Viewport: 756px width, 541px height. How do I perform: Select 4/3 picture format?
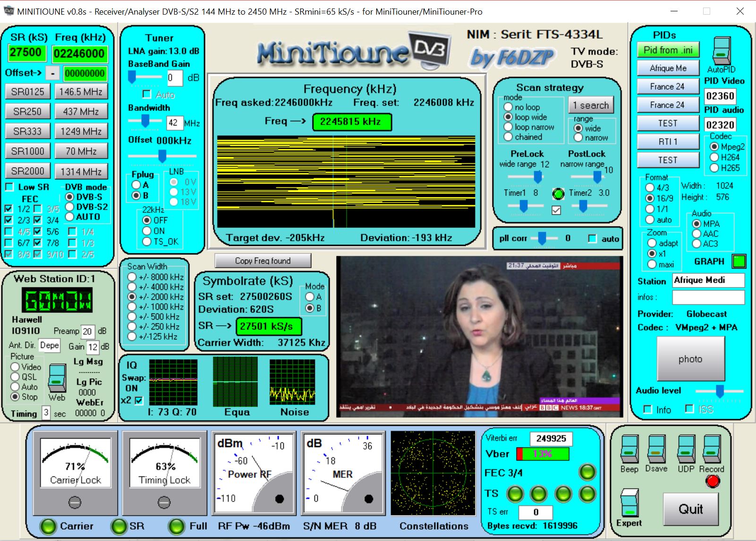[x=650, y=187]
